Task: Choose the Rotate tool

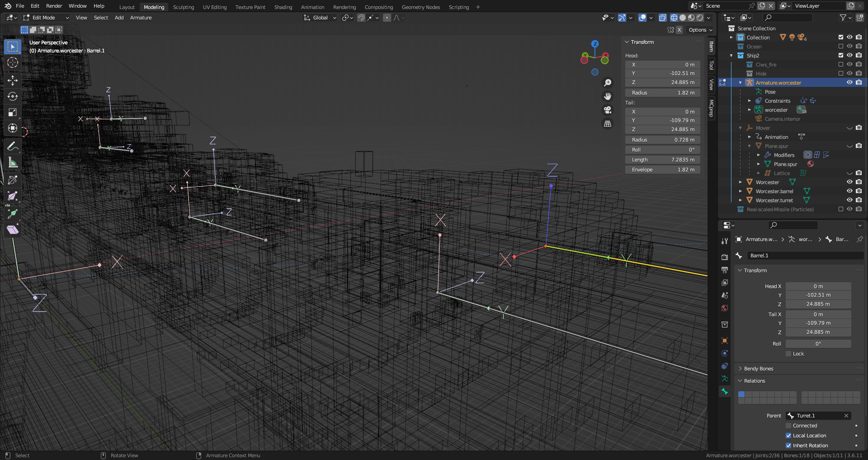Action: pos(13,96)
